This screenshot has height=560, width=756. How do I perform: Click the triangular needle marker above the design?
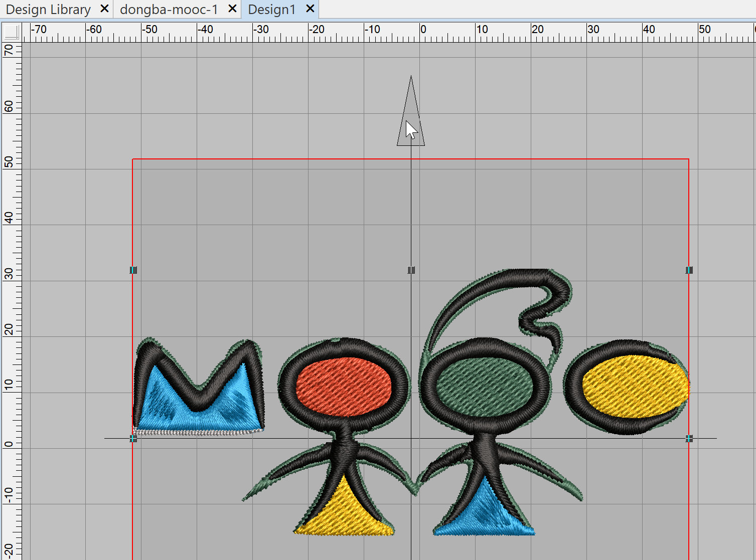click(x=411, y=111)
